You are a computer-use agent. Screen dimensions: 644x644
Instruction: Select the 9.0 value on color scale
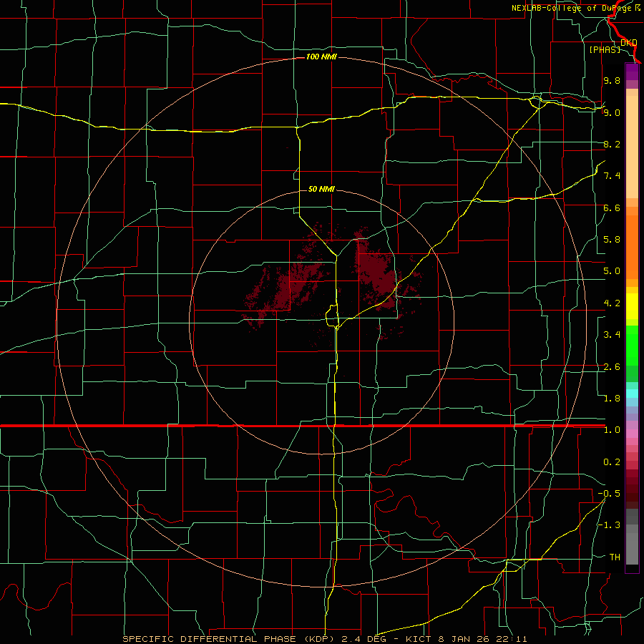coord(612,112)
